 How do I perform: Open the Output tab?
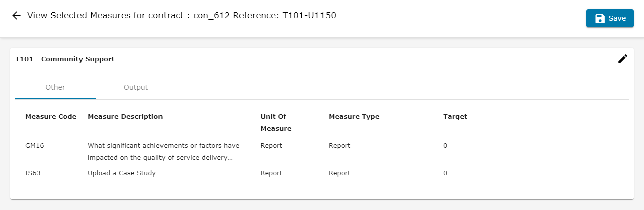coord(136,87)
